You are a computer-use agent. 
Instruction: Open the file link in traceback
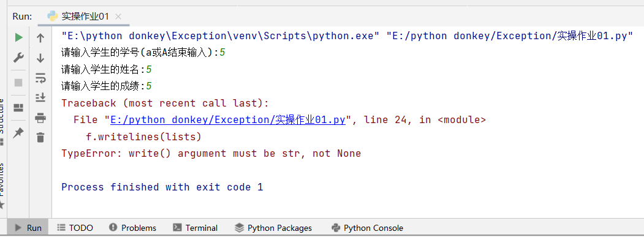pyautogui.click(x=228, y=120)
